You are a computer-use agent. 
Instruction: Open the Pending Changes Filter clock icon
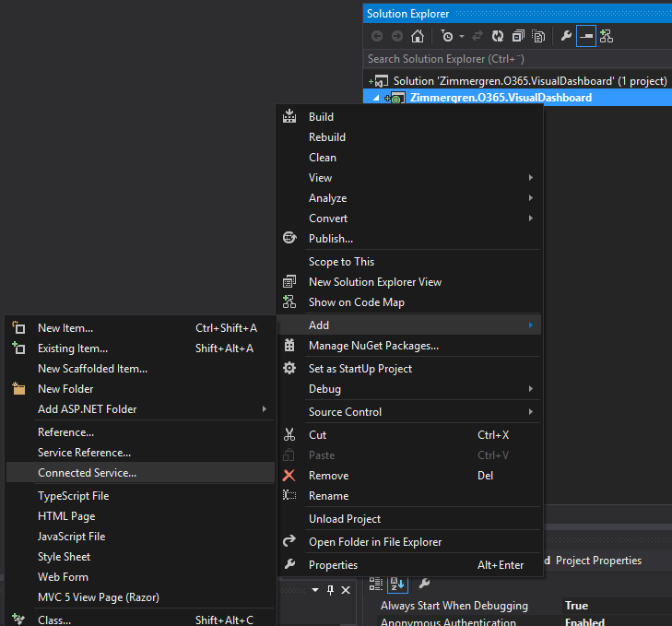[x=446, y=37]
